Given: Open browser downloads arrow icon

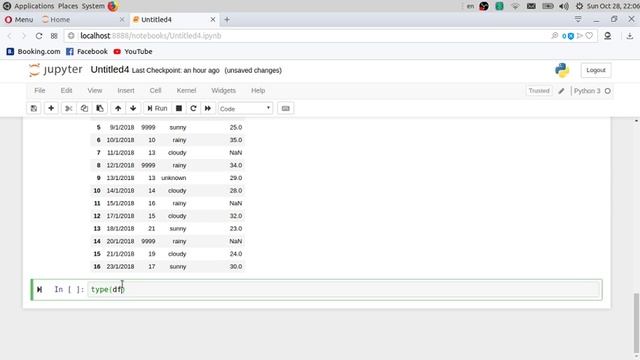Looking at the screenshot, I should pyautogui.click(x=630, y=36).
